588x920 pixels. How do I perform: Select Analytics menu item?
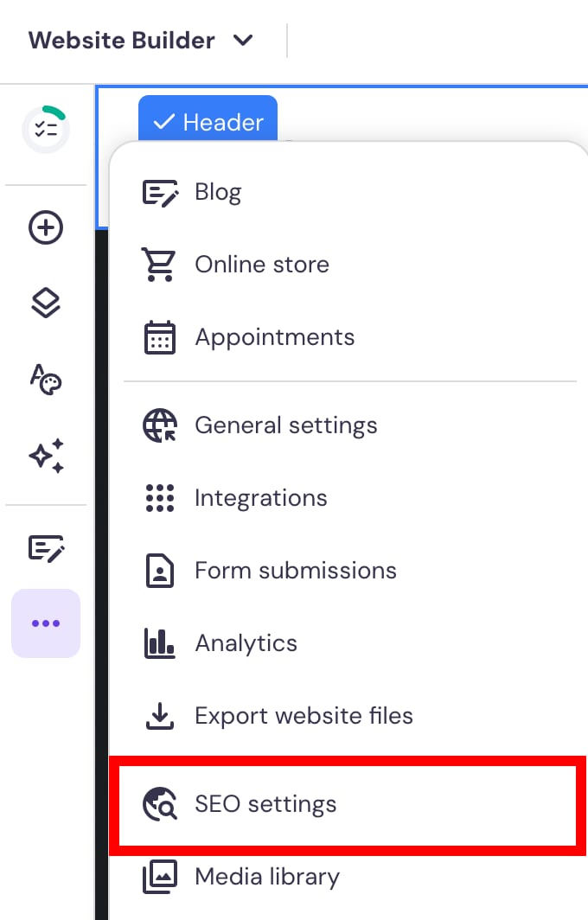tap(246, 643)
